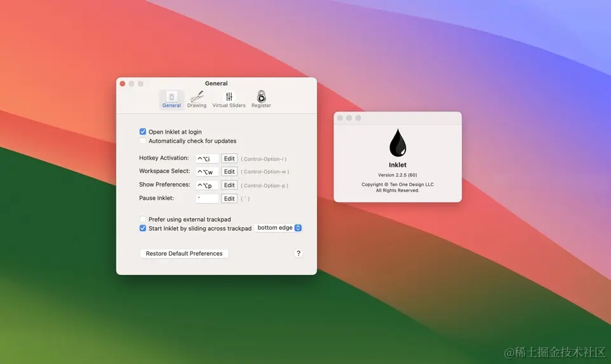Click the Control-Option-p hint text

click(265, 186)
